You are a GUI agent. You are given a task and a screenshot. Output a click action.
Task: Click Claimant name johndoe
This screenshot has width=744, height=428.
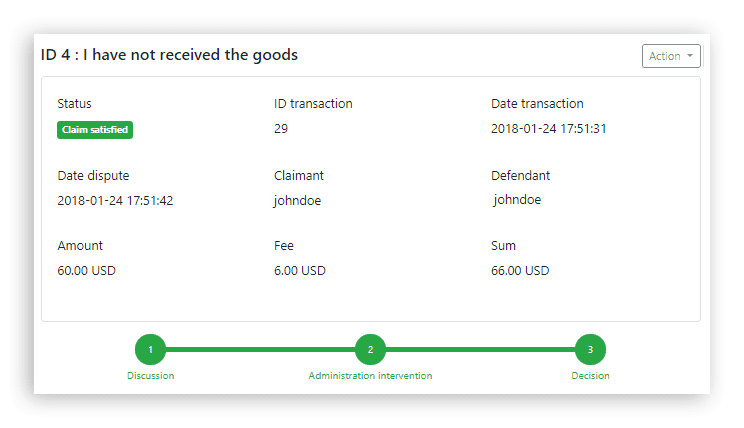(x=297, y=200)
